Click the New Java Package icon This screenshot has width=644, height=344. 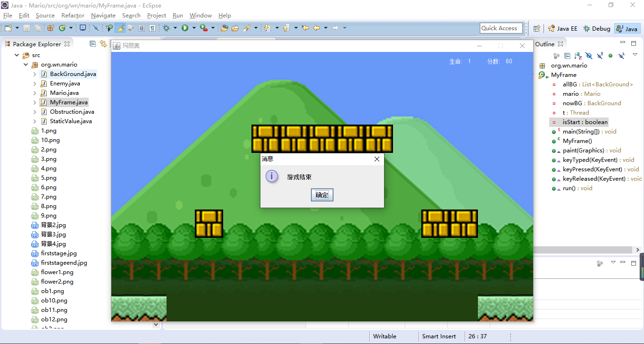[50, 28]
